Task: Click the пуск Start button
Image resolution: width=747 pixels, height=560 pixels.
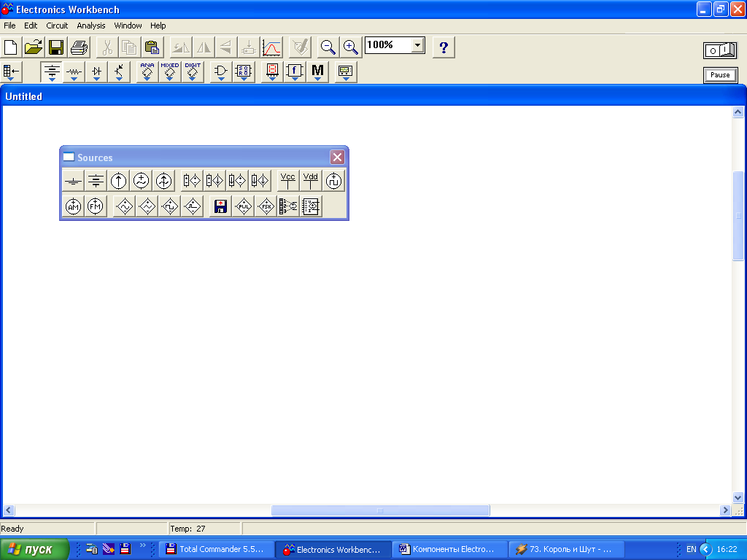Action: click(34, 549)
